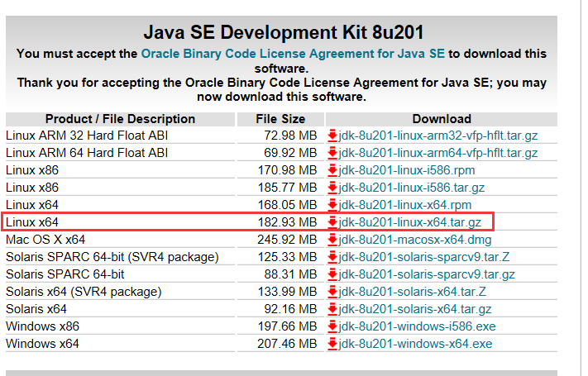This screenshot has height=376, width=588.
Task: Click download arrow icon for linux-i586.rpm
Action: click(x=332, y=170)
